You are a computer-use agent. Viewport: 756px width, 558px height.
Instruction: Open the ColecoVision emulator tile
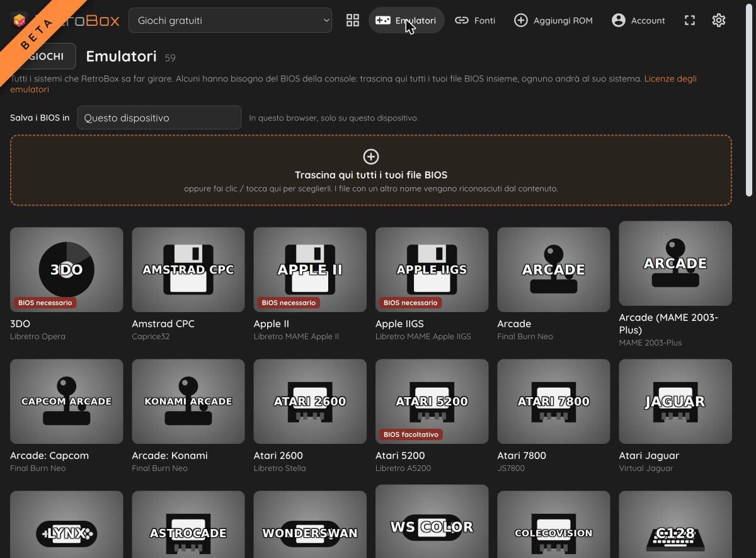[x=554, y=525]
